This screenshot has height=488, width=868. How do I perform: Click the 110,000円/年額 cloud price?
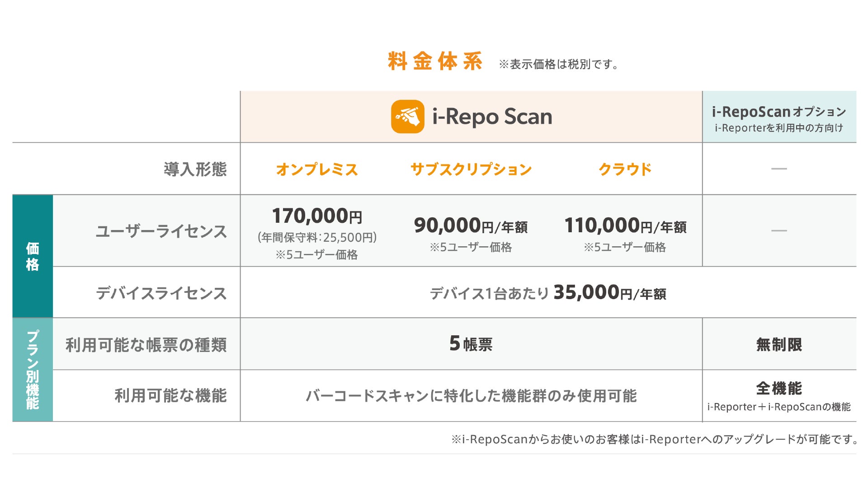click(625, 225)
